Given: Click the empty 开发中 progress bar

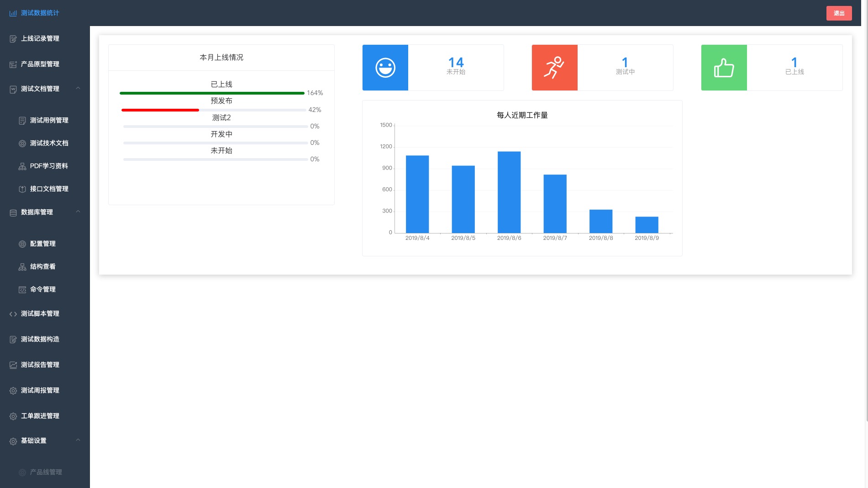Looking at the screenshot, I should click(216, 143).
